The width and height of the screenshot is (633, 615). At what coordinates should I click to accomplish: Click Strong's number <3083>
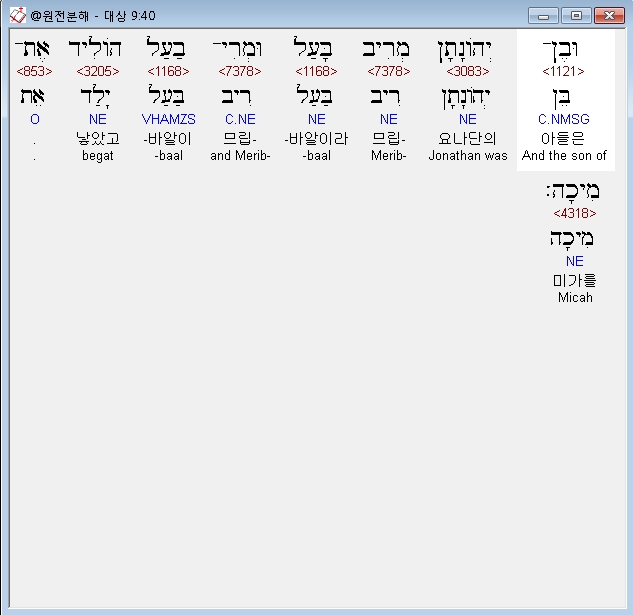[x=467, y=71]
